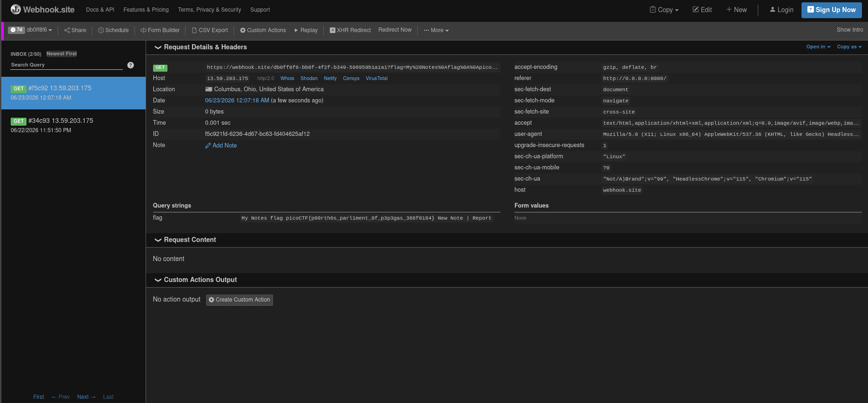The height and width of the screenshot is (403, 868).
Task: Select request #f5c92 in inbox
Action: (73, 93)
